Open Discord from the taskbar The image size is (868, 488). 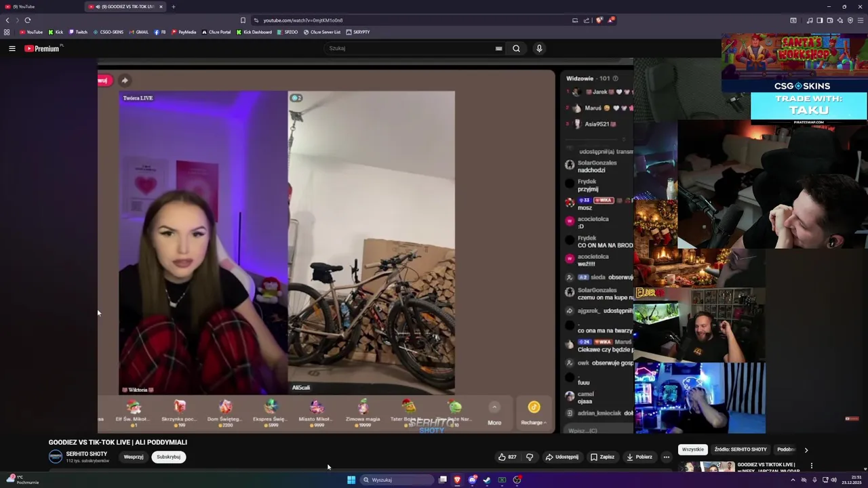pyautogui.click(x=473, y=480)
